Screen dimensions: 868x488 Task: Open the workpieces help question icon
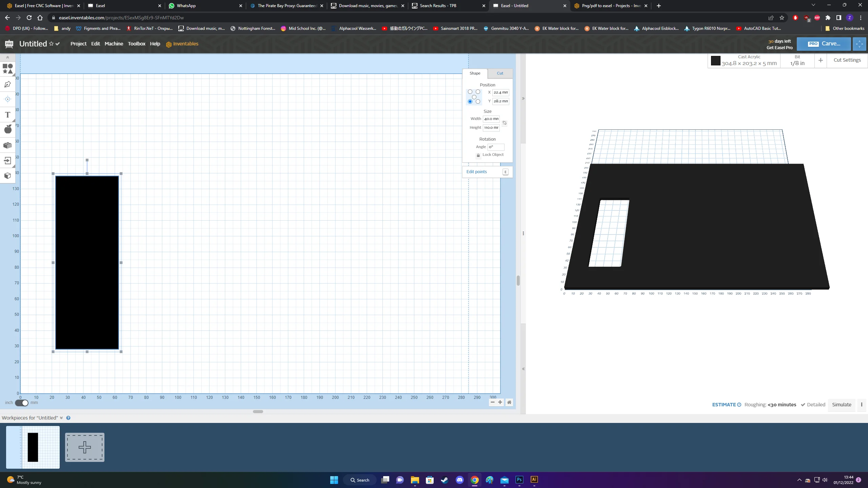tap(68, 418)
